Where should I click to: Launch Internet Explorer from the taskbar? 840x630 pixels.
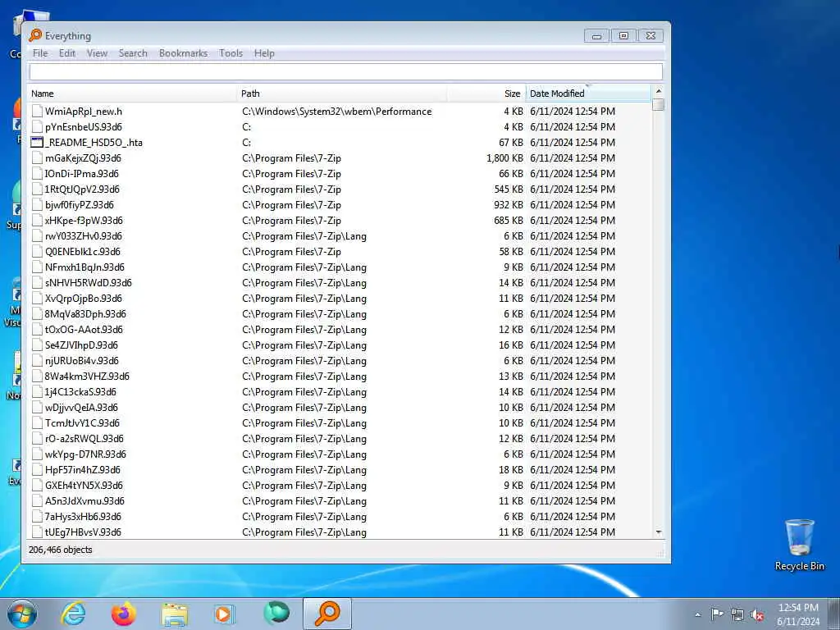point(73,614)
